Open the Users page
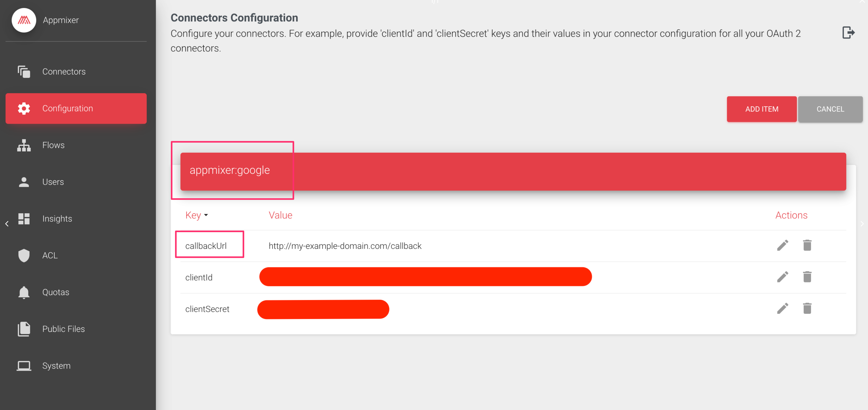 pyautogui.click(x=53, y=182)
